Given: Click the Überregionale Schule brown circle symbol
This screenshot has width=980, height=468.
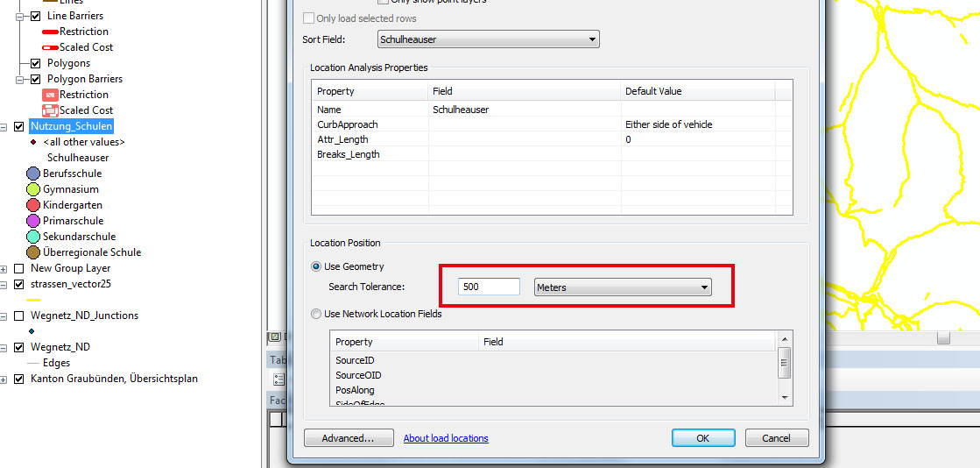Looking at the screenshot, I should point(34,252).
